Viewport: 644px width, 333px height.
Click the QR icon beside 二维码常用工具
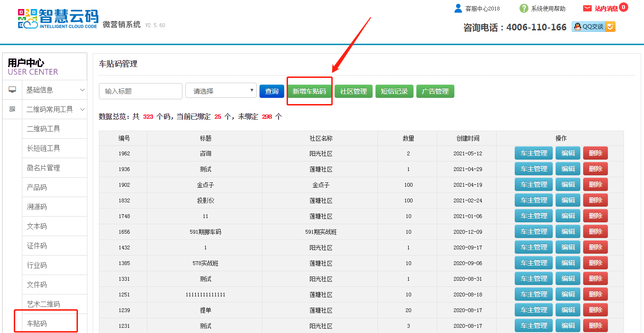coord(12,109)
